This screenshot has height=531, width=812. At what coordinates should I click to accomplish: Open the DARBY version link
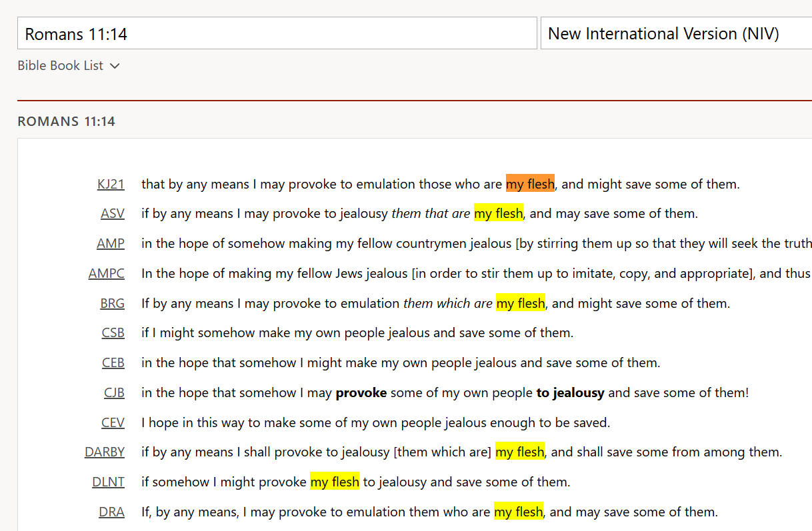pyautogui.click(x=105, y=452)
